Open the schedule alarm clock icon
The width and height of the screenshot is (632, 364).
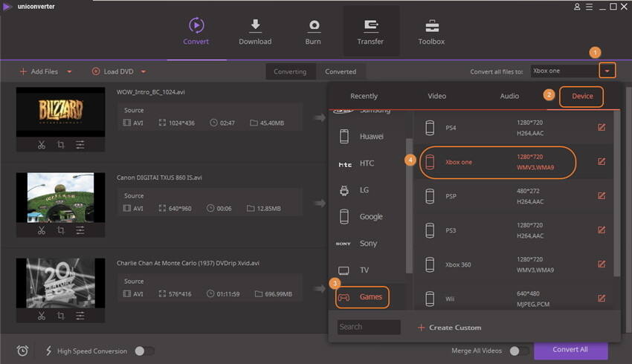(x=22, y=351)
